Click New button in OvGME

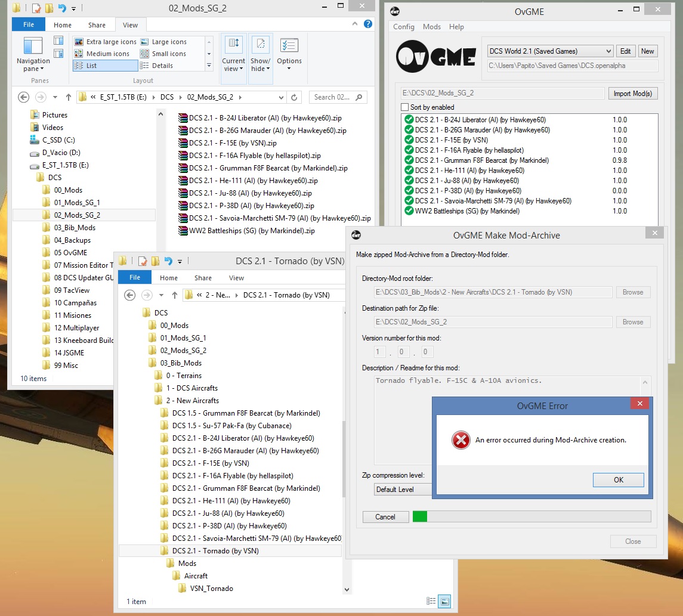coord(647,51)
